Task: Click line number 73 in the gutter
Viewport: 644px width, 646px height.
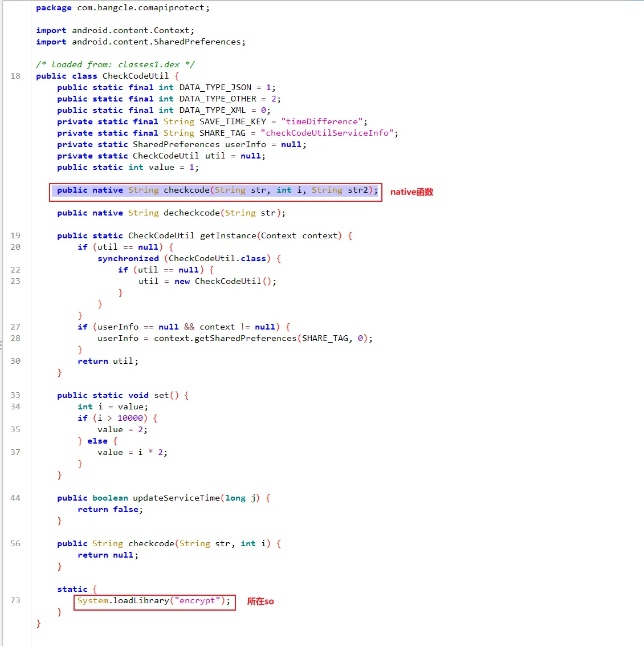Action: point(15,601)
